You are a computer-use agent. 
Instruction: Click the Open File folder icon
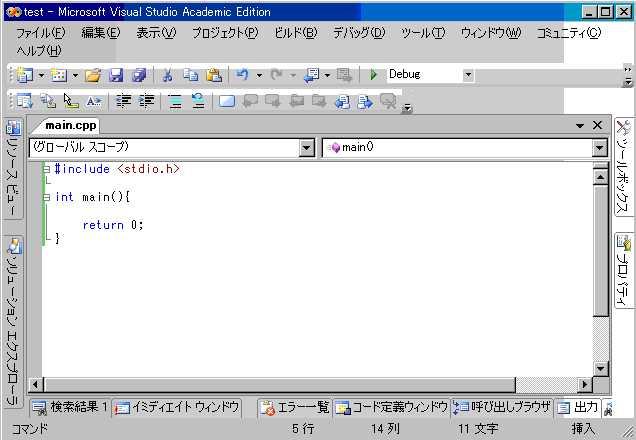[x=93, y=75]
